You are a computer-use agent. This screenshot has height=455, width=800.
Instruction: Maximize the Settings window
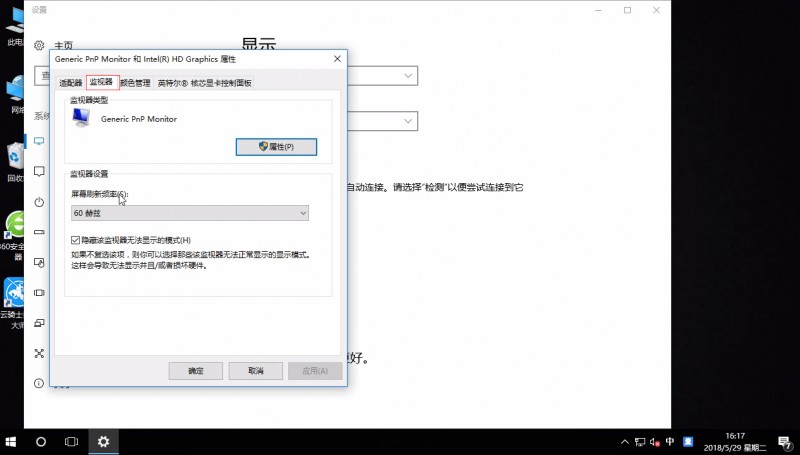(x=628, y=10)
